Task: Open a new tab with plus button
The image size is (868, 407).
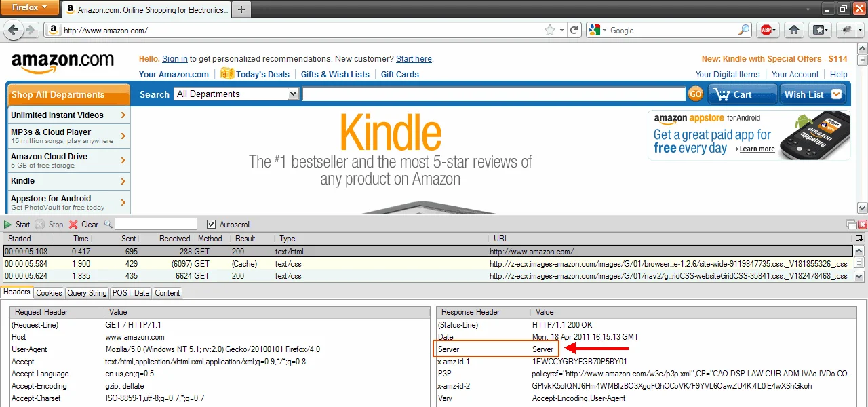Action: point(241,9)
